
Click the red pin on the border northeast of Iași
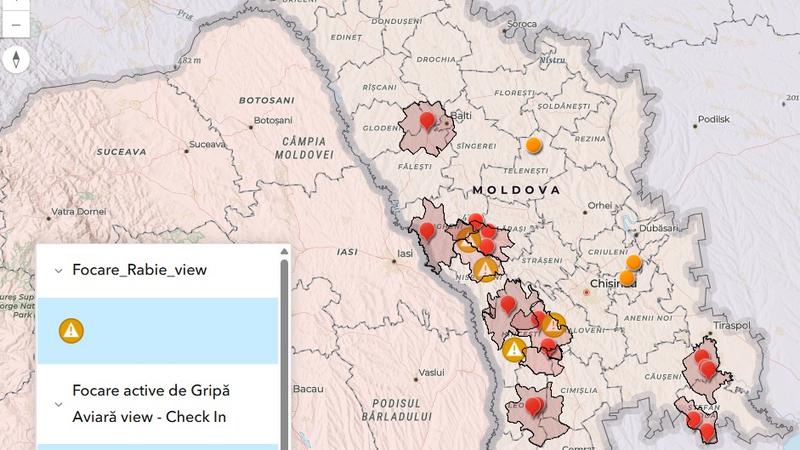click(x=427, y=231)
